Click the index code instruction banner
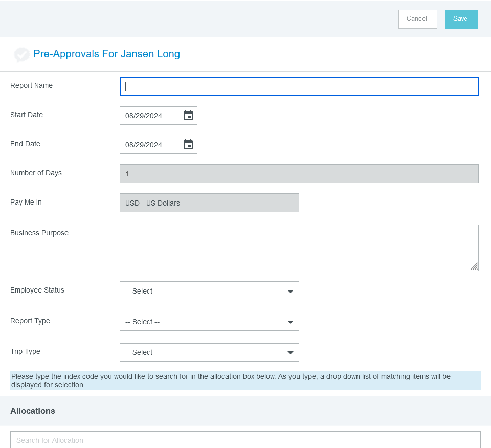The image size is (491, 448). point(245,380)
